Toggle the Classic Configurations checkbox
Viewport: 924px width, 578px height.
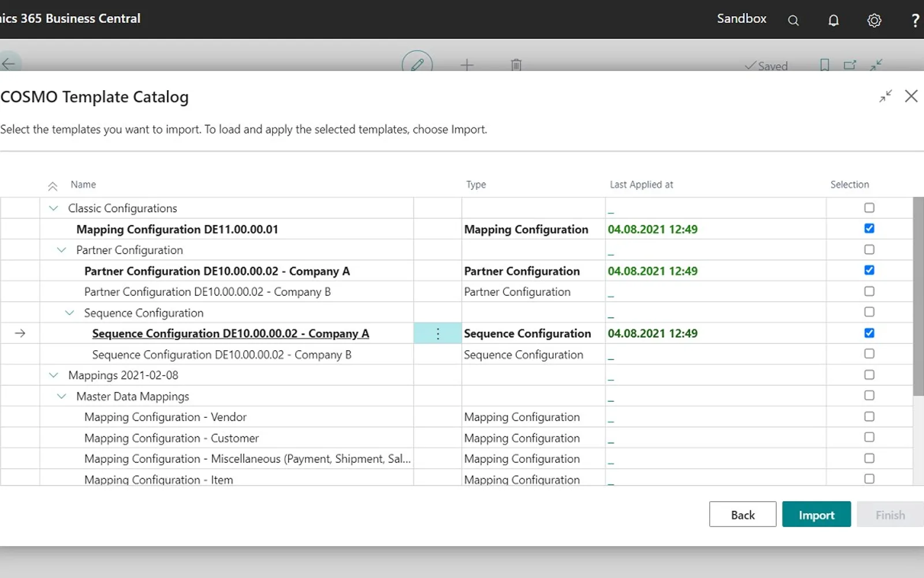tap(869, 208)
